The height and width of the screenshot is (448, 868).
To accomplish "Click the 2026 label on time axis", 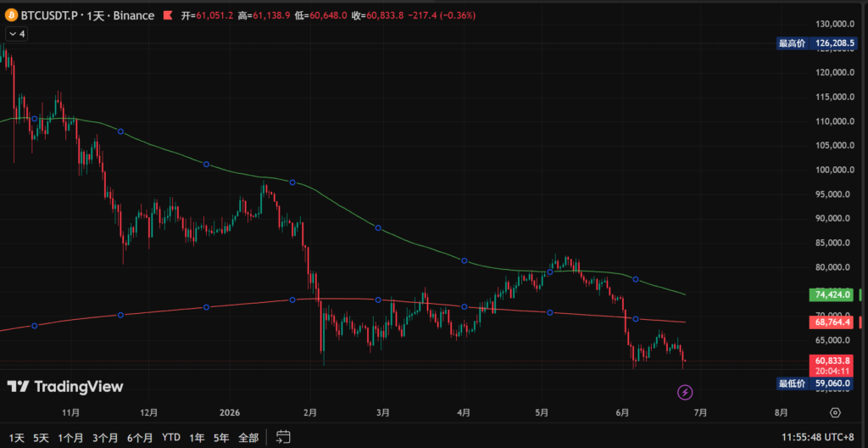I will pyautogui.click(x=229, y=412).
